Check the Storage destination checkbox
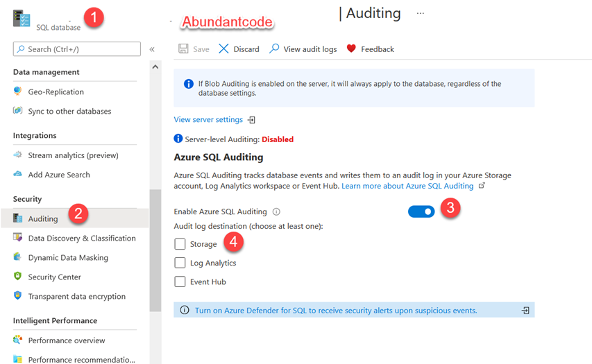The width and height of the screenshot is (592, 364). click(x=180, y=244)
